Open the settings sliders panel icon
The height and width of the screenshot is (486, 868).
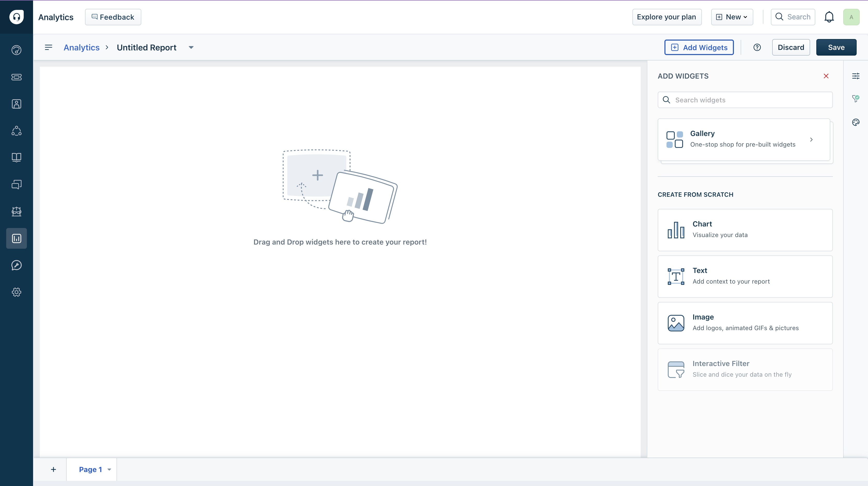point(856,76)
